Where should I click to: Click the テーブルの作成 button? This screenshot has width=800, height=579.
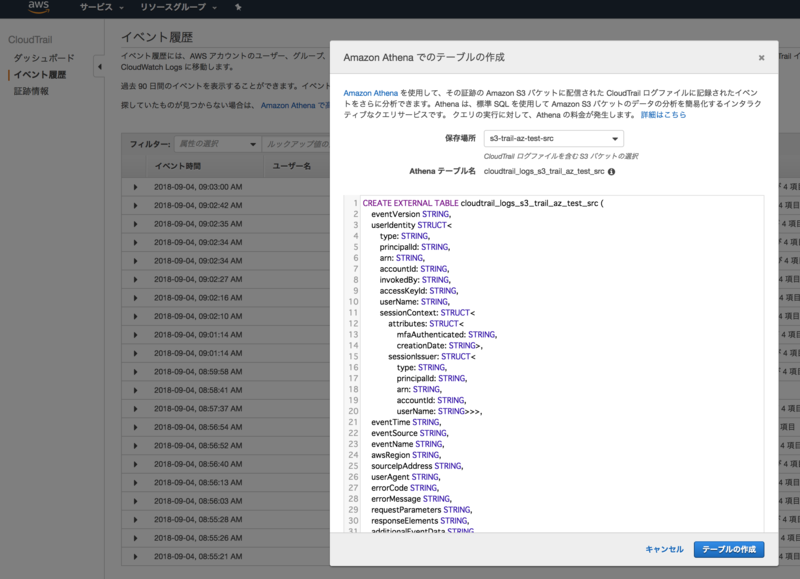(729, 549)
